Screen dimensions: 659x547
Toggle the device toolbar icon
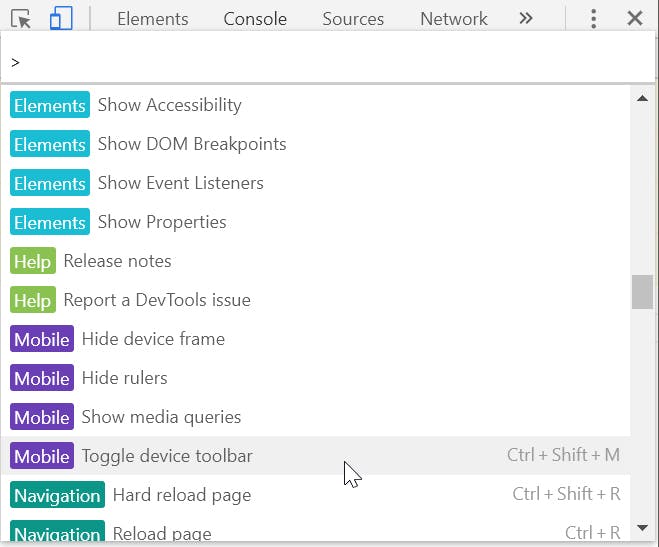tap(61, 18)
